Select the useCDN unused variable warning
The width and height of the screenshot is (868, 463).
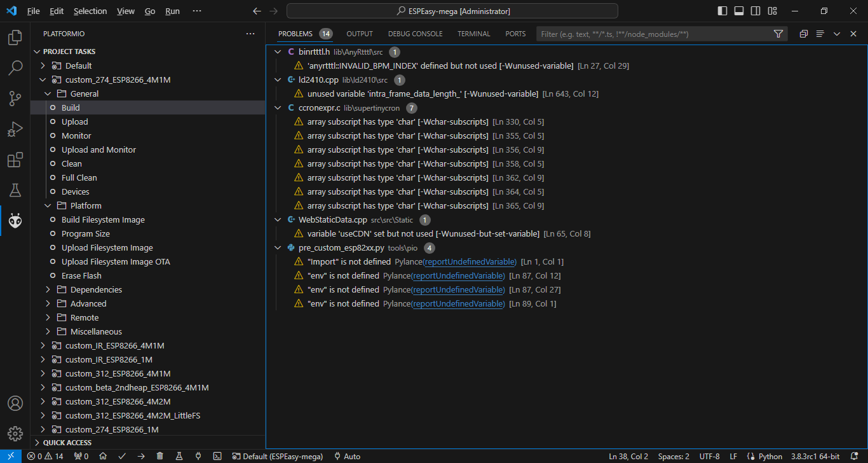567,233
